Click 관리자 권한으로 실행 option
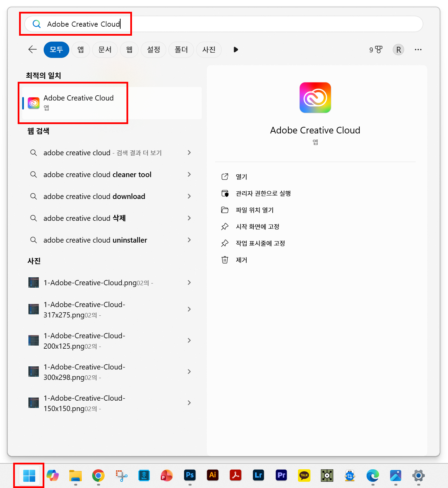This screenshot has width=448, height=488. point(263,193)
